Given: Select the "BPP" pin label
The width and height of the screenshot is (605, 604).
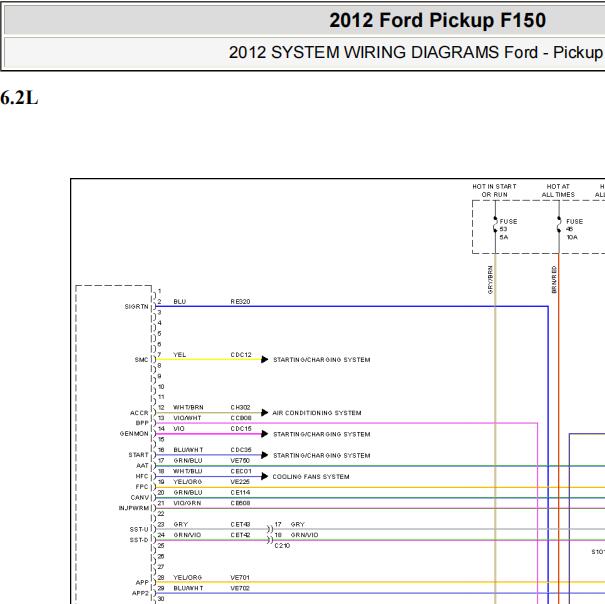Looking at the screenshot, I should pos(142,423).
